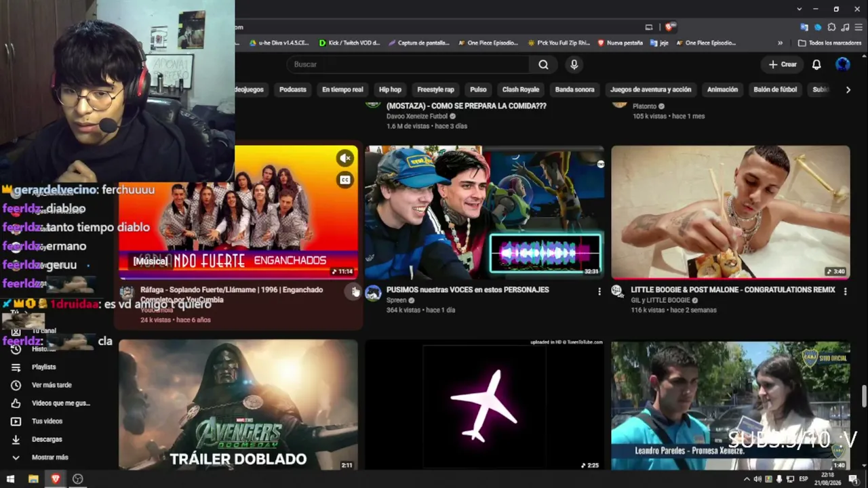Open the Nueva pestaña bookmark
The image size is (868, 488).
coord(620,43)
